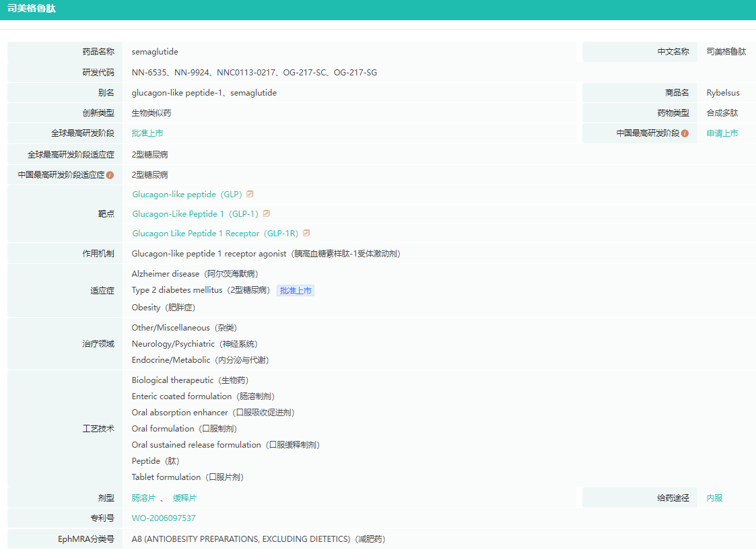Click the 药品名称 field label
Screen dimensions: 756x552
[98, 52]
